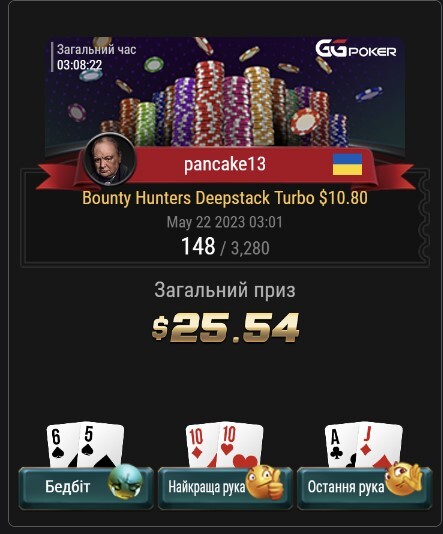443x534 pixels.
Task: Click the Ukraine flag icon
Action: click(347, 164)
